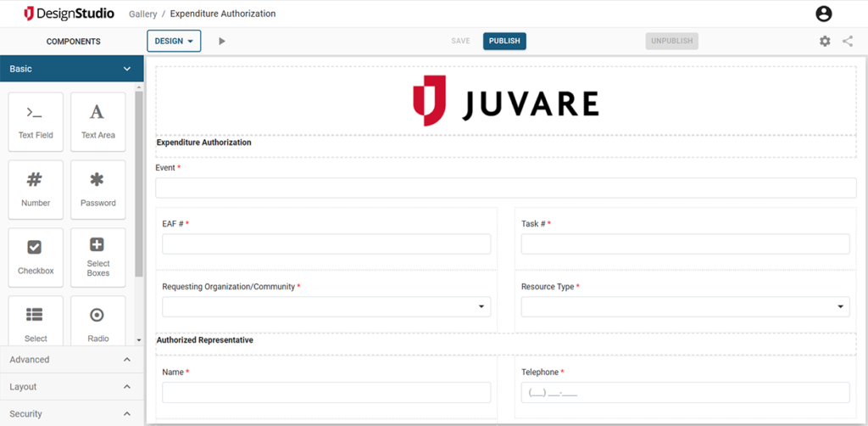Select the Select Boxes component
Screen dimensions: 868x426
[x=98, y=258]
